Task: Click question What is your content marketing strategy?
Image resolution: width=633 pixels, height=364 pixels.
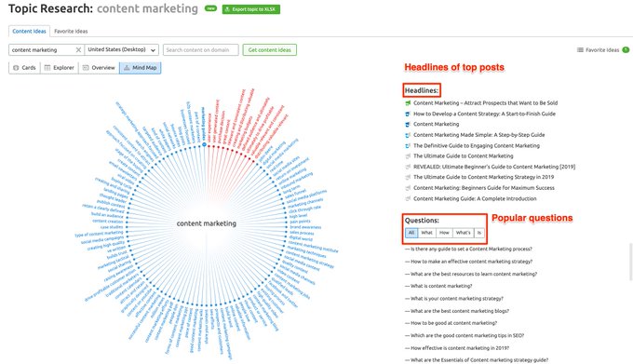Action: pyautogui.click(x=454, y=299)
